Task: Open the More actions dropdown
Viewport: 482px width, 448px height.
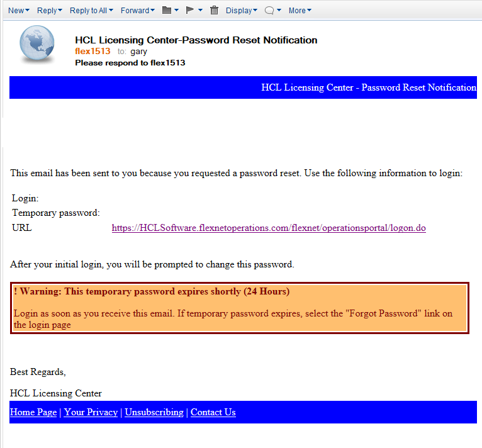Action: tap(300, 11)
